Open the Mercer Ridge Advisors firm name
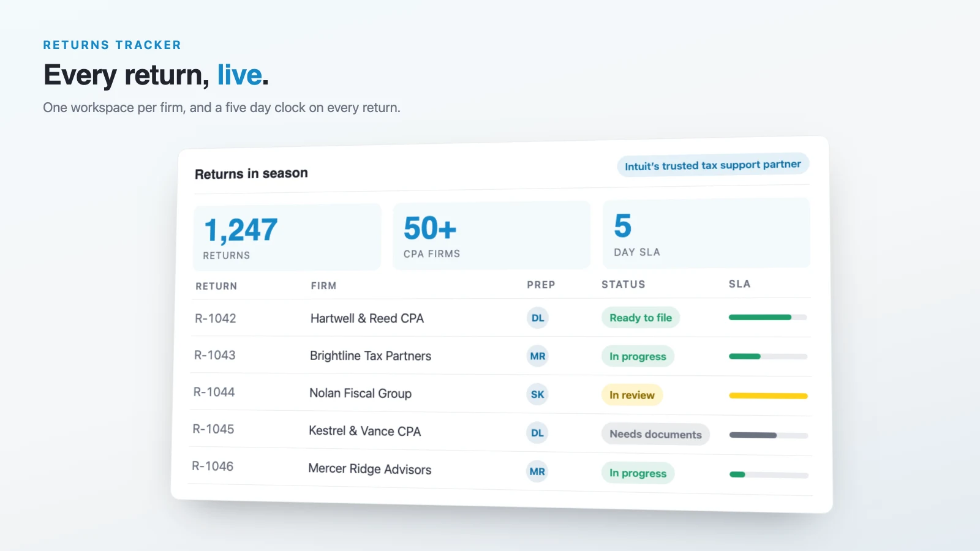The width and height of the screenshot is (980, 551). [370, 469]
